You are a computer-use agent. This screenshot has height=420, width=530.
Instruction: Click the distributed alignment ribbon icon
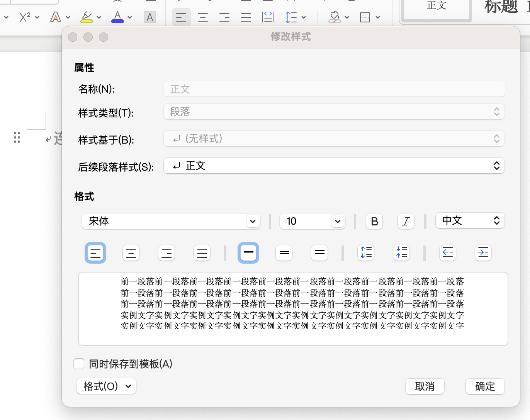[268, 17]
